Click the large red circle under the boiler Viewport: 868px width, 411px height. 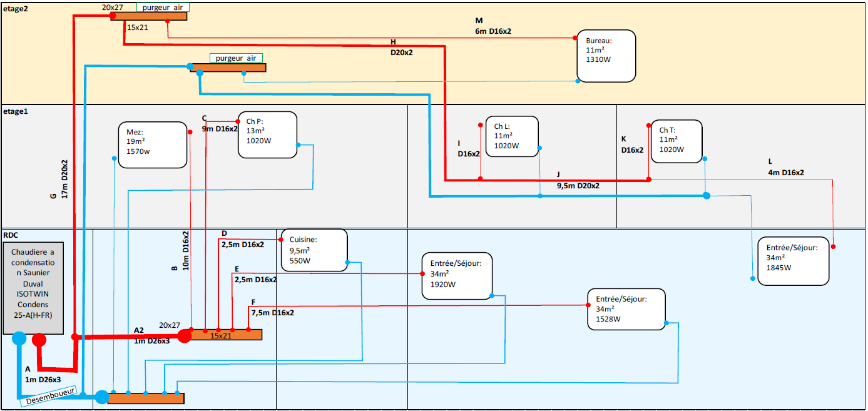pyautogui.click(x=39, y=340)
